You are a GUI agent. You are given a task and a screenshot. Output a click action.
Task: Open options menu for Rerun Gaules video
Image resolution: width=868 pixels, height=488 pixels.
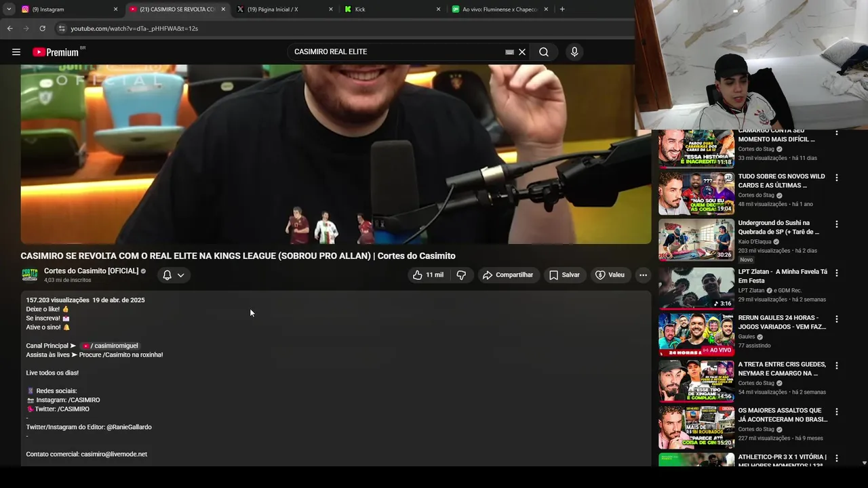coord(836,319)
